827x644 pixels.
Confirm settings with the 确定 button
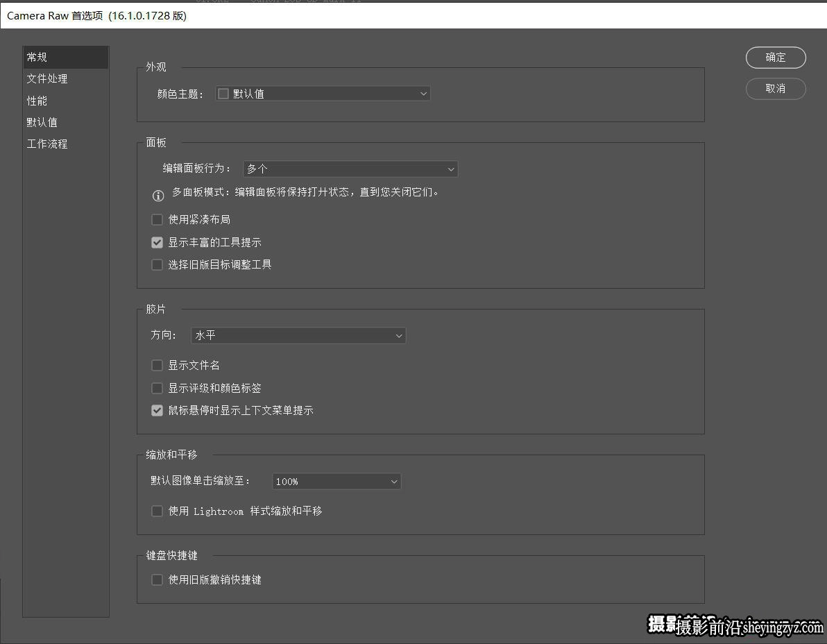[776, 58]
